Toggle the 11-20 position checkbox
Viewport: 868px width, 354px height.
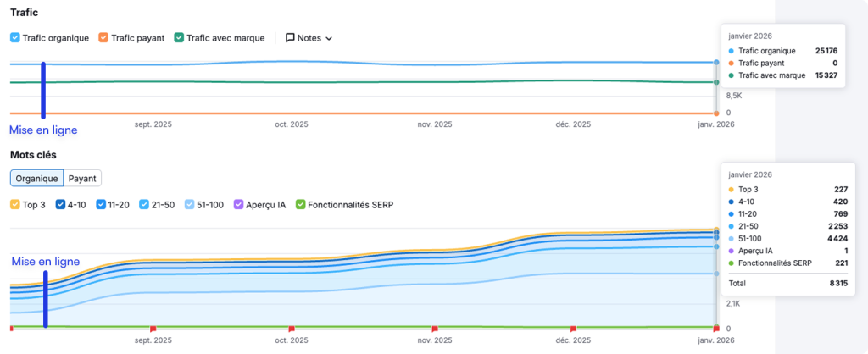[101, 205]
